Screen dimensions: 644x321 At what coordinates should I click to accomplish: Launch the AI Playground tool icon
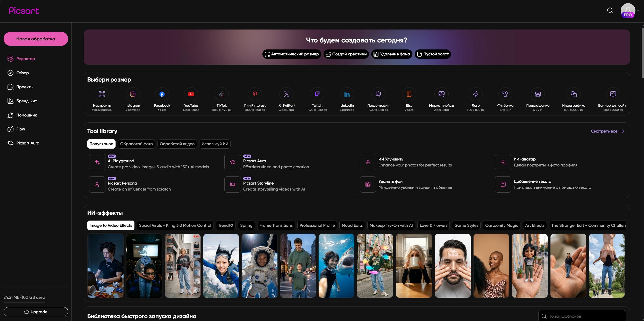(x=97, y=162)
